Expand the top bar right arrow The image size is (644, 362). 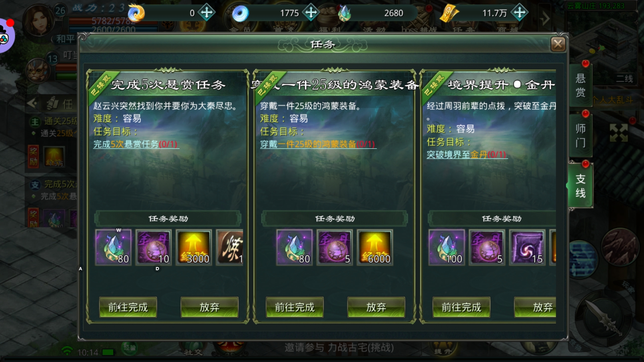544,18
